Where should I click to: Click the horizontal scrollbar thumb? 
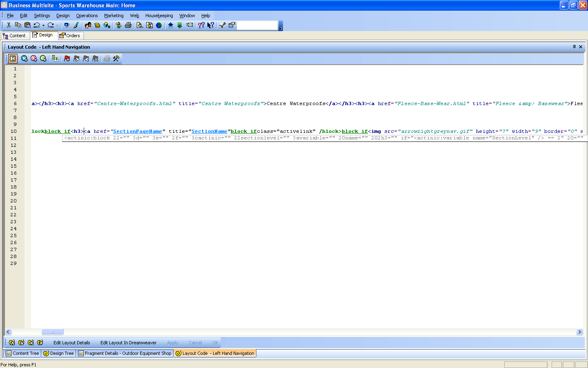pos(52,332)
